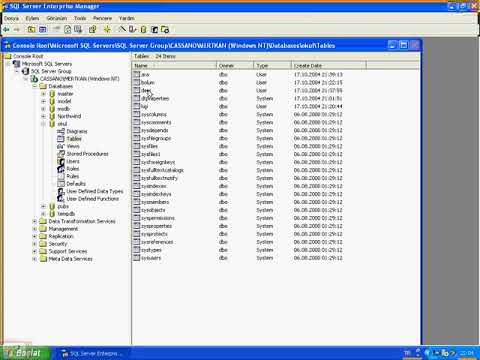Click the Run a Wizard wand icon
Image resolution: width=480 pixels, height=360 pixels.
tap(122, 30)
